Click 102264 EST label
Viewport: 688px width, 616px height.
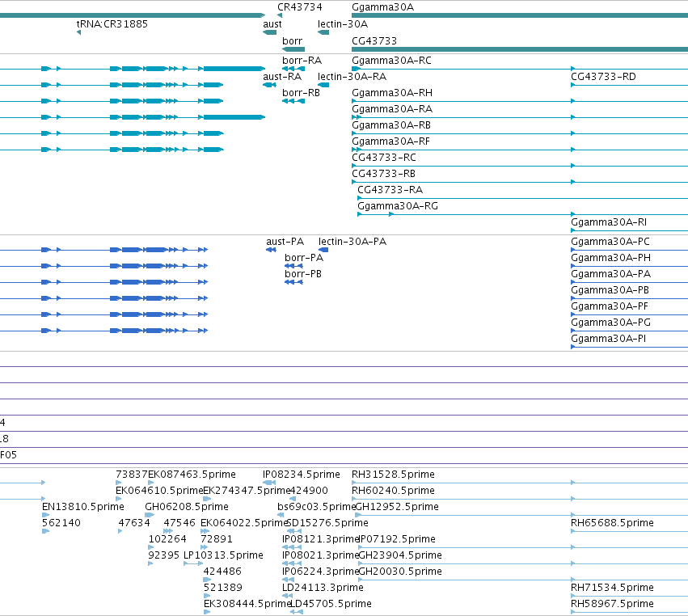(x=167, y=539)
